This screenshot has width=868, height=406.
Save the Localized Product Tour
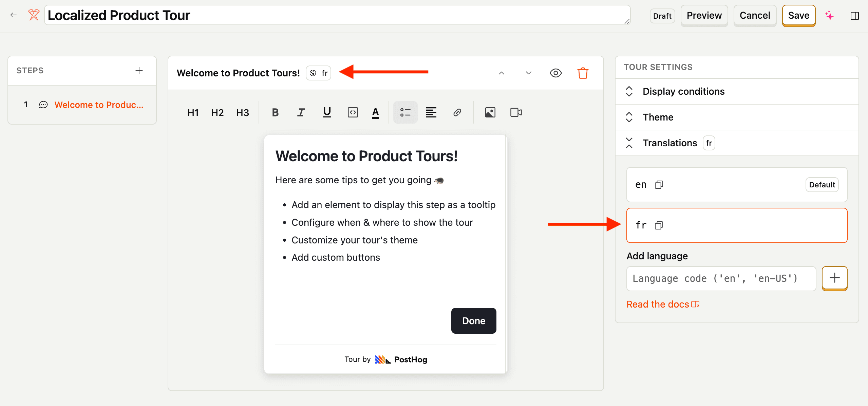(x=798, y=15)
